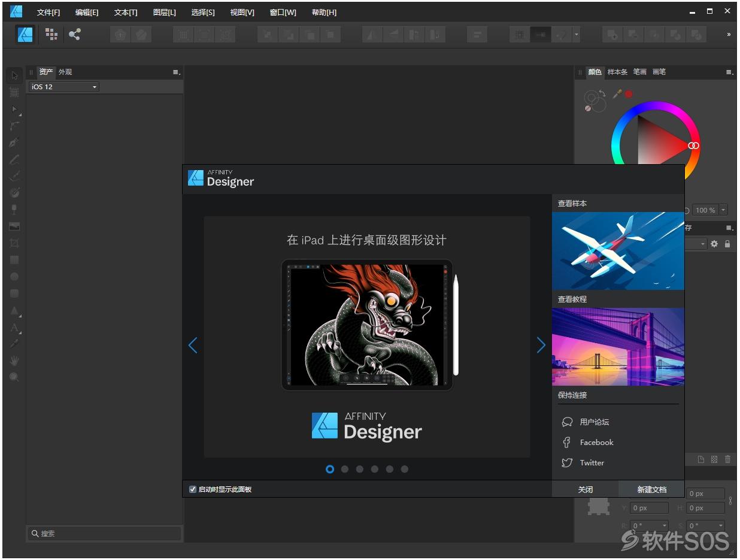Open the color panel options menu

[730, 72]
